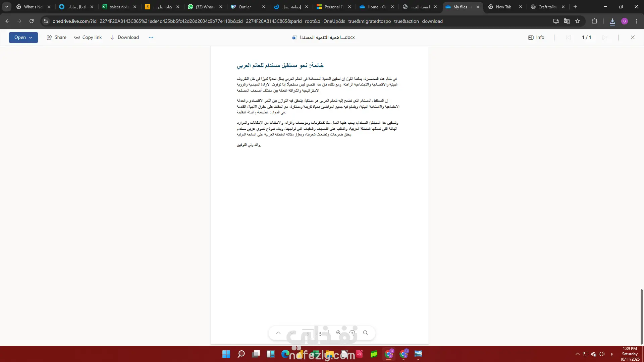This screenshot has width=644, height=362.
Task: Open the browser extensions menu
Action: [594, 21]
